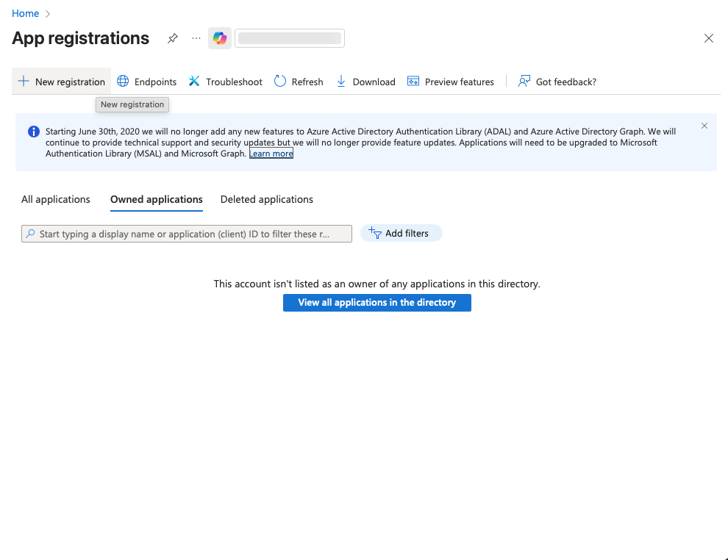Switch to All applications tab
This screenshot has width=728, height=560.
click(56, 199)
